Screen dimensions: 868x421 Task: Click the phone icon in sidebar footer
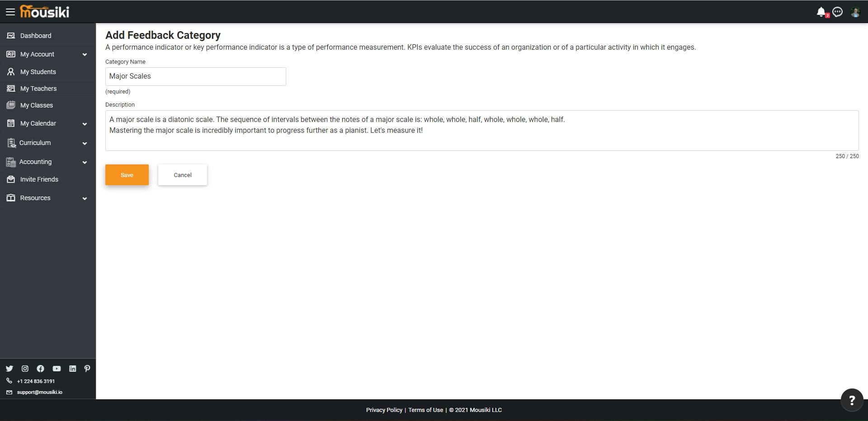click(9, 381)
